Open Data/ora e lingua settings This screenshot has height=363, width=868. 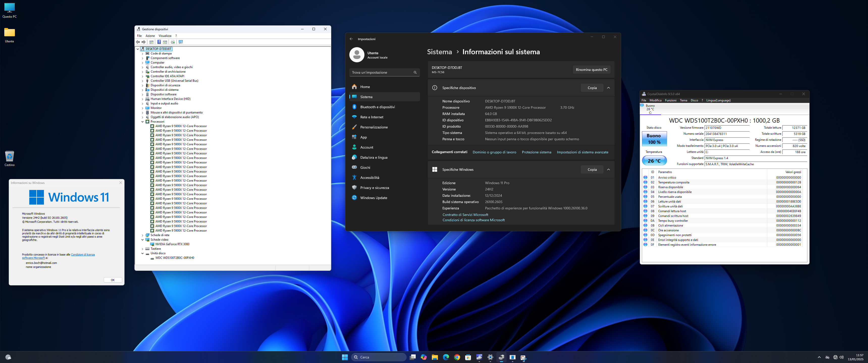384,158
